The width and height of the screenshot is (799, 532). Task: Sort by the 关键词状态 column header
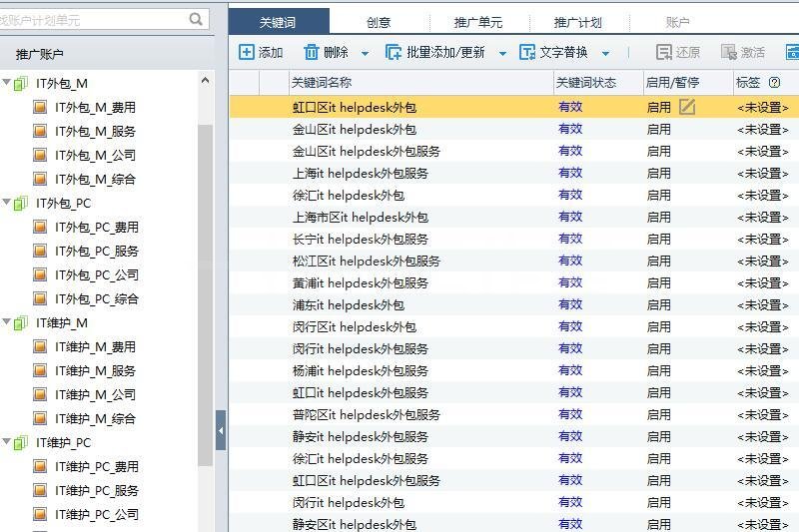(598, 83)
